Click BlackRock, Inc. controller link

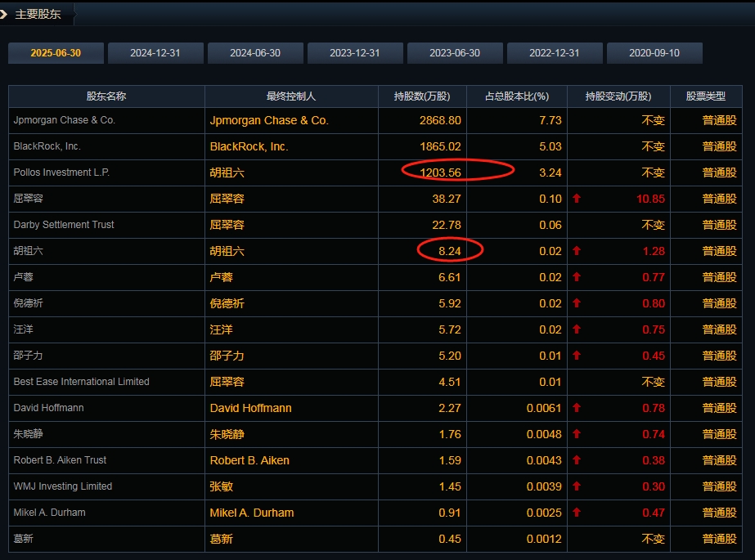(x=249, y=146)
